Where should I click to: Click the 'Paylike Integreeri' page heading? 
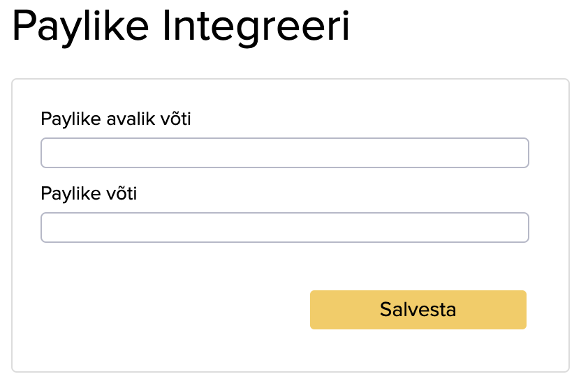click(x=181, y=28)
